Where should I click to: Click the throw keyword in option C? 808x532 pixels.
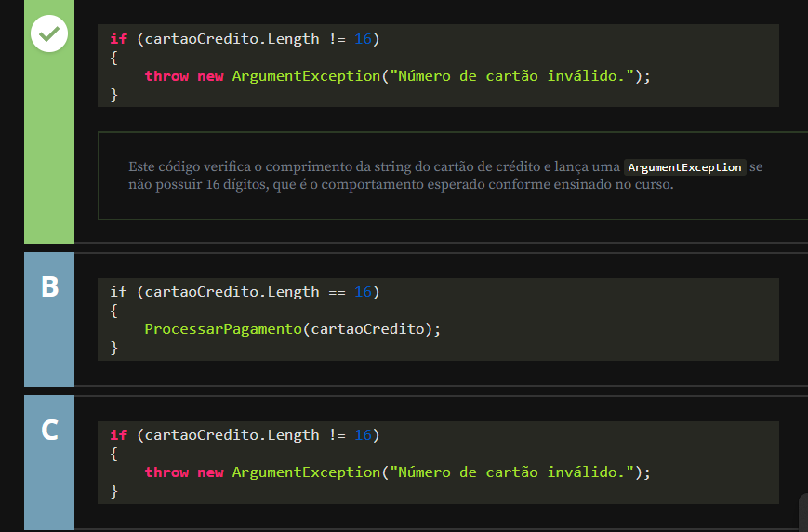pyautogui.click(x=166, y=472)
